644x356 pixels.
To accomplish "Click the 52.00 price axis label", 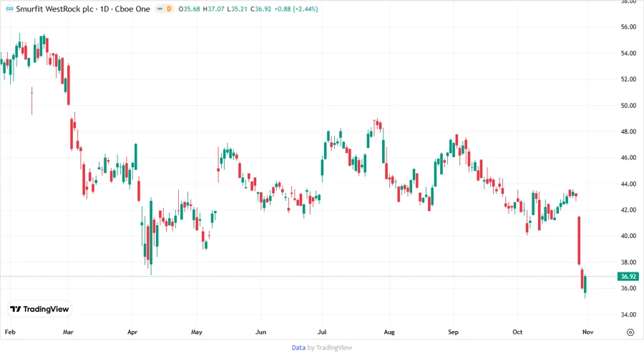I will 628,79.
